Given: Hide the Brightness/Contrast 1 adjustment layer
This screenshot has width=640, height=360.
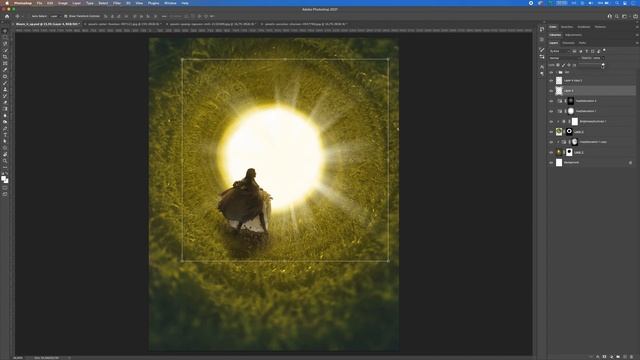Looking at the screenshot, I should [x=551, y=122].
